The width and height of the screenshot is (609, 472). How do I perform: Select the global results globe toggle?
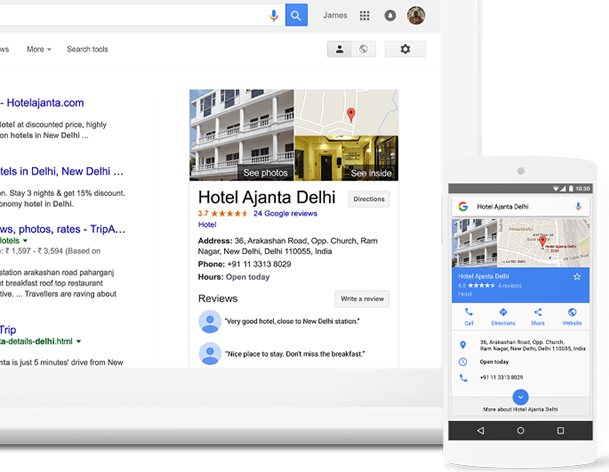pos(364,49)
